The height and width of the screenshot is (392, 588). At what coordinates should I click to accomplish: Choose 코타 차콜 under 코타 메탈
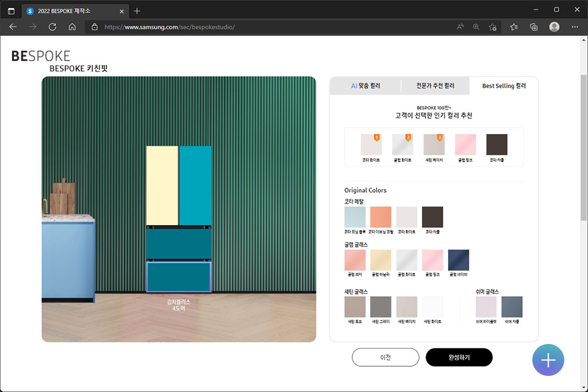coord(432,217)
